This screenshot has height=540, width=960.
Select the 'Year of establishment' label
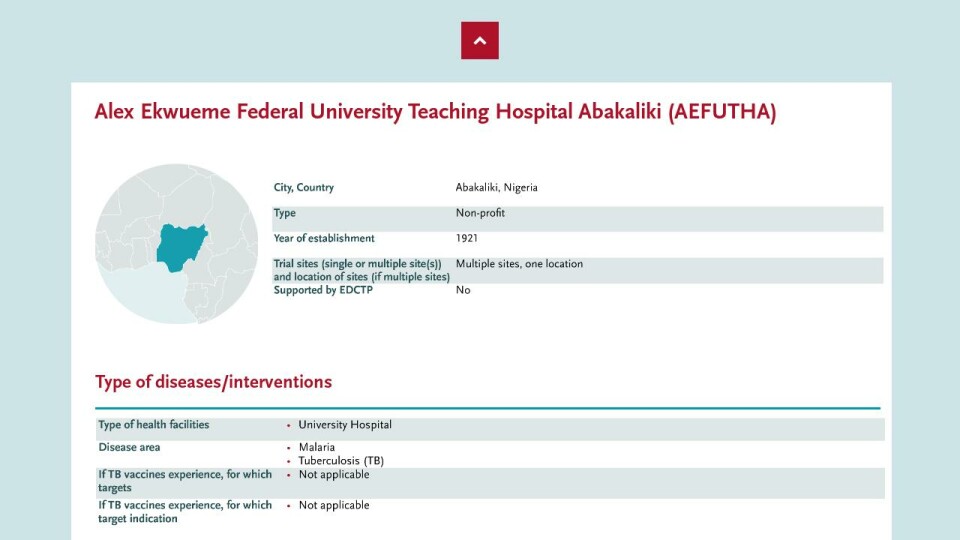click(324, 239)
